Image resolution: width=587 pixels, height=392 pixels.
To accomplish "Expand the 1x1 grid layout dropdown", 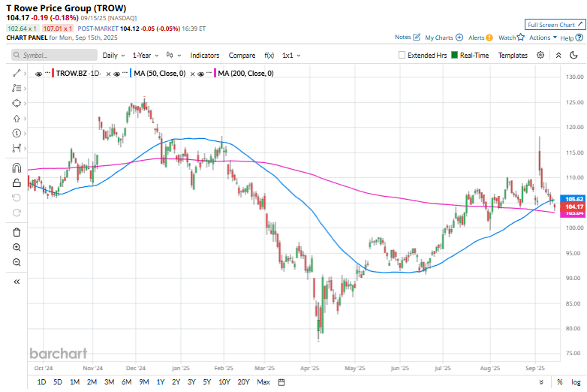I will click(x=291, y=55).
